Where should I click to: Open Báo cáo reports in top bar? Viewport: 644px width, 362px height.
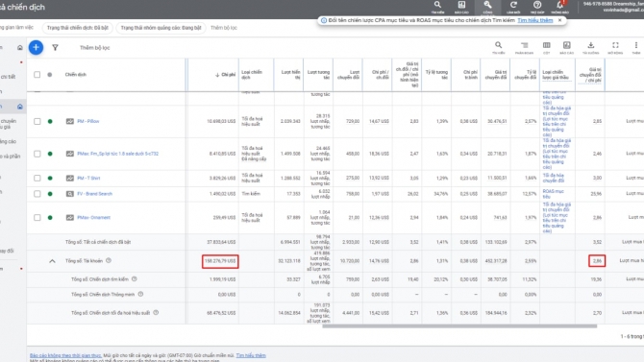pos(461,5)
